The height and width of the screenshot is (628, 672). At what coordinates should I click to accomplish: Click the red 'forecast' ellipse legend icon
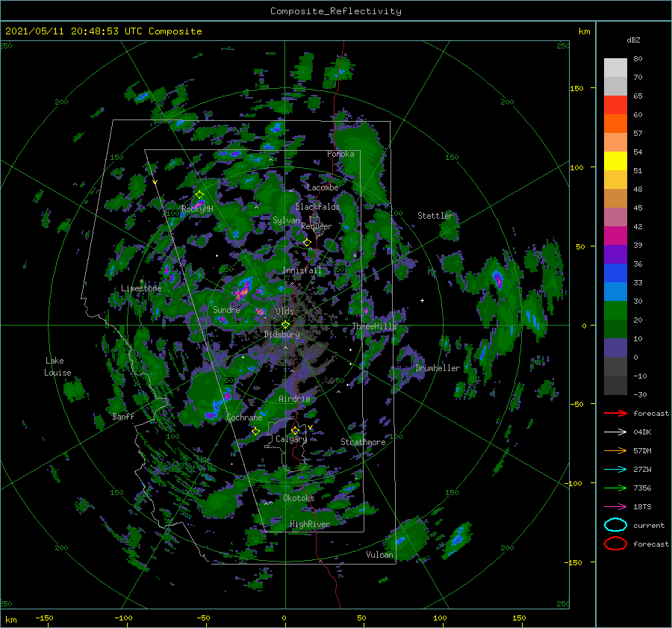coord(615,544)
